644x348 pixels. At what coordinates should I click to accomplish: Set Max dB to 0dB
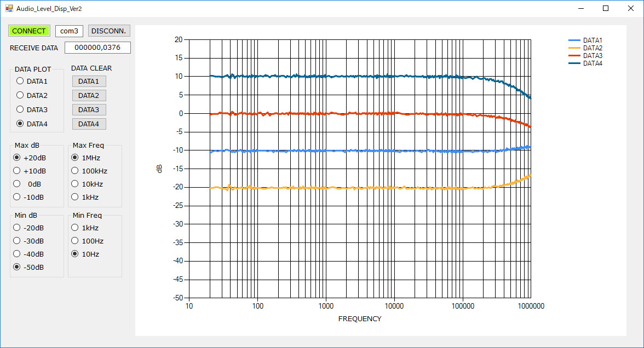click(x=17, y=184)
